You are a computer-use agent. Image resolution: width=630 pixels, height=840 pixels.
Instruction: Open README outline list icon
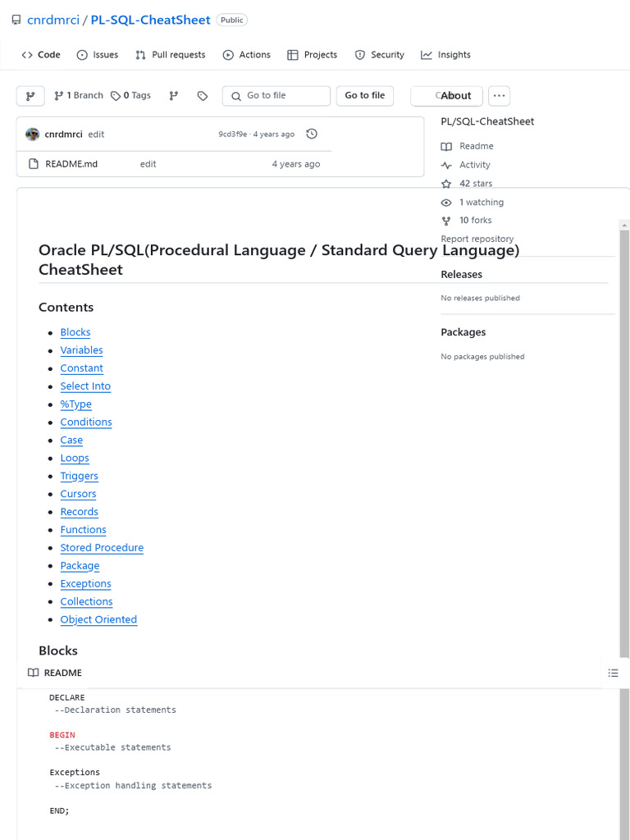[x=613, y=673]
